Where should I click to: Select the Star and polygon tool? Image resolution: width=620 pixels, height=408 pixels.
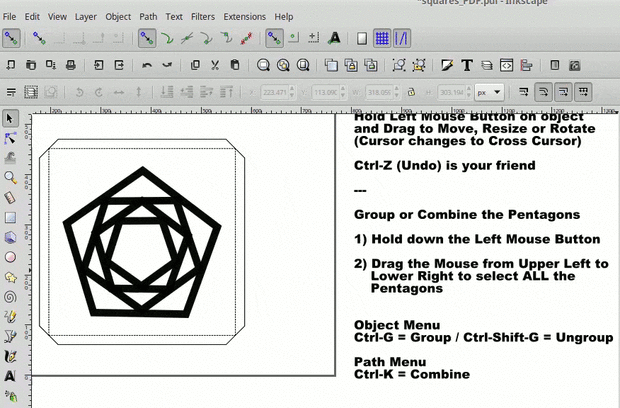click(10, 277)
